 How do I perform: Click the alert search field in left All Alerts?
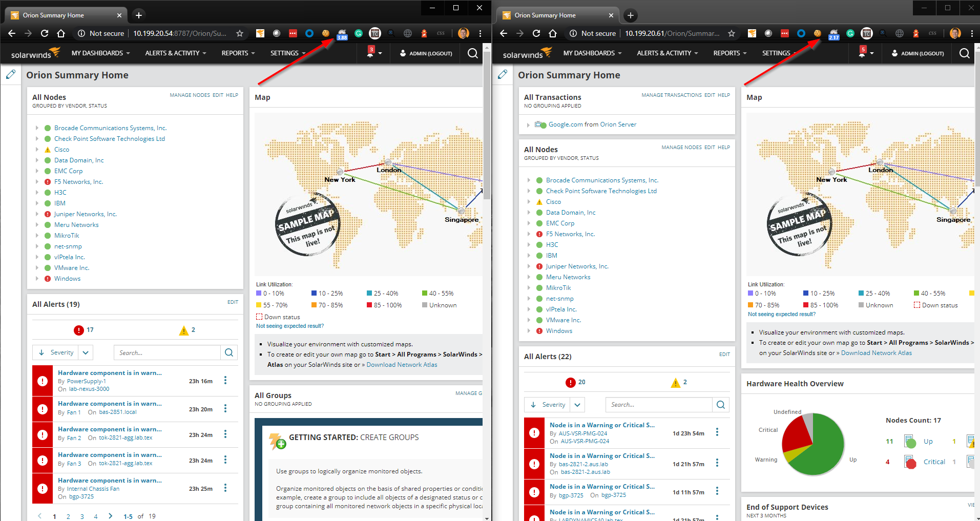pos(167,352)
